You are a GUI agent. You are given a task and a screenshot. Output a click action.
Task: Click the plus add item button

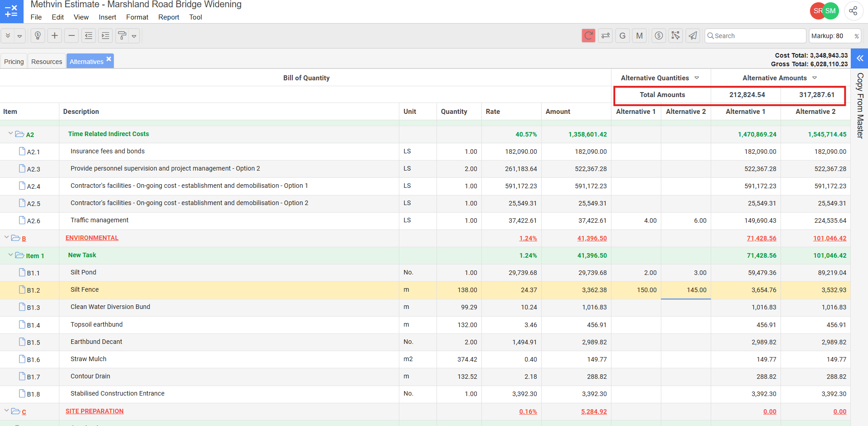55,36
